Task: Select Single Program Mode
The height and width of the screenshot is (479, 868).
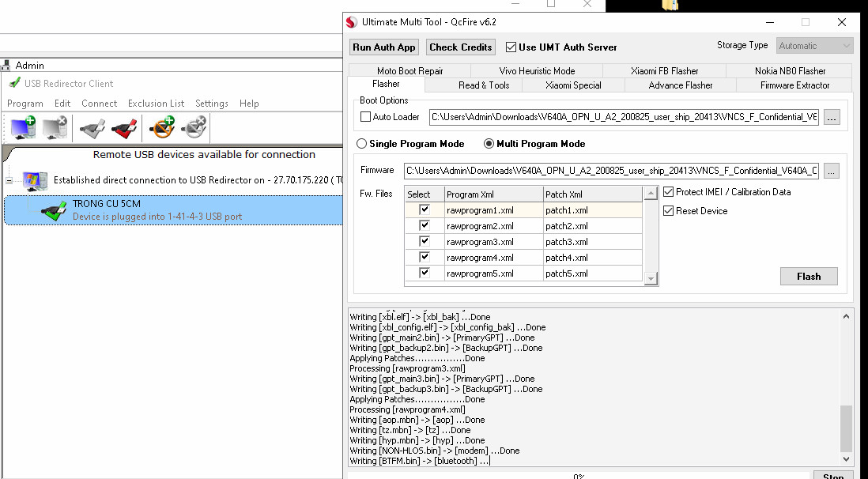Action: (x=361, y=143)
